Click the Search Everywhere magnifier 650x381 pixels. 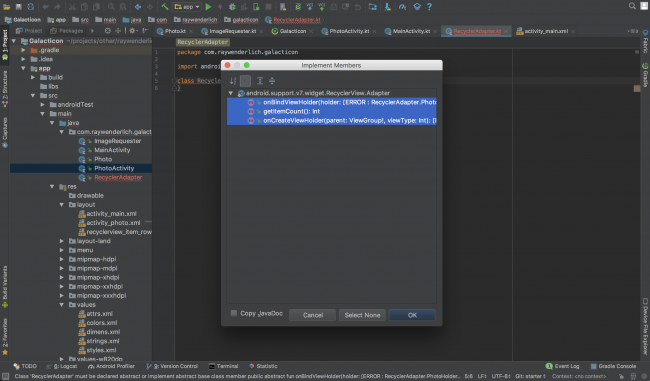(x=632, y=6)
